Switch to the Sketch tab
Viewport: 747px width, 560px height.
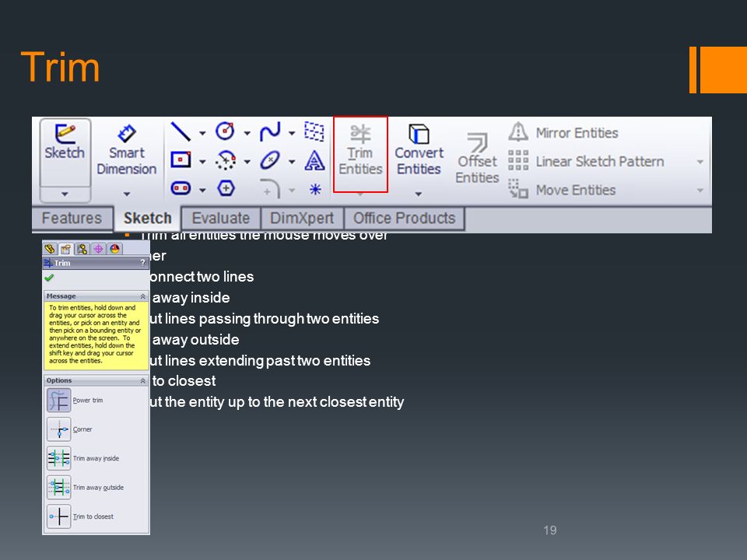click(147, 218)
